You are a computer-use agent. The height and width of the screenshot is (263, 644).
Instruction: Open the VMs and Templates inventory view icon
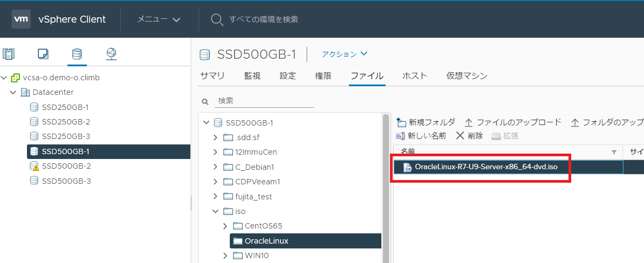pyautogui.click(x=43, y=54)
